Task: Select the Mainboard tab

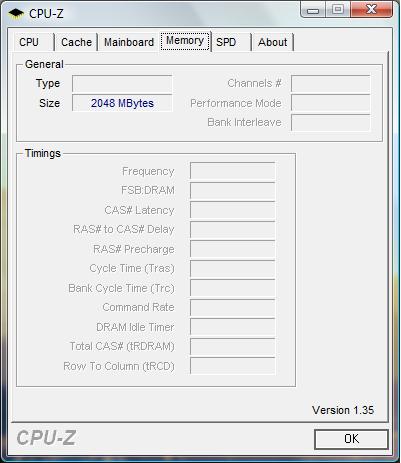Action: click(129, 42)
